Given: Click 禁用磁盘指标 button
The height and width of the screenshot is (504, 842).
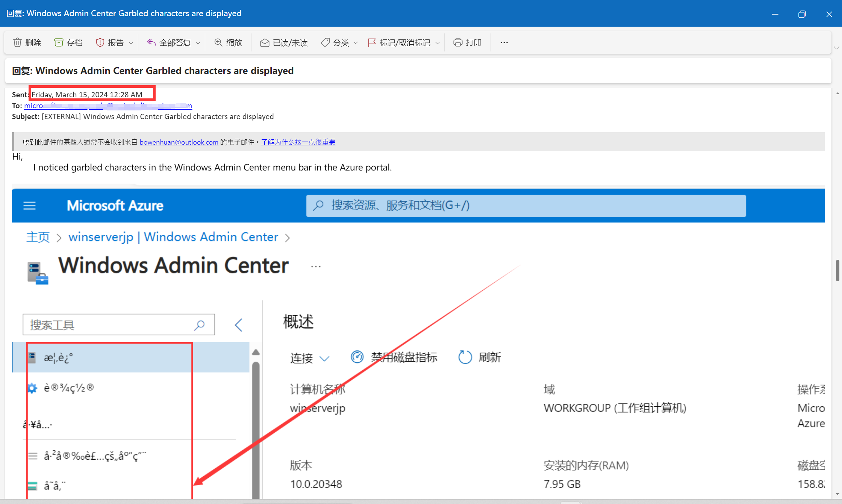Looking at the screenshot, I should (x=394, y=357).
